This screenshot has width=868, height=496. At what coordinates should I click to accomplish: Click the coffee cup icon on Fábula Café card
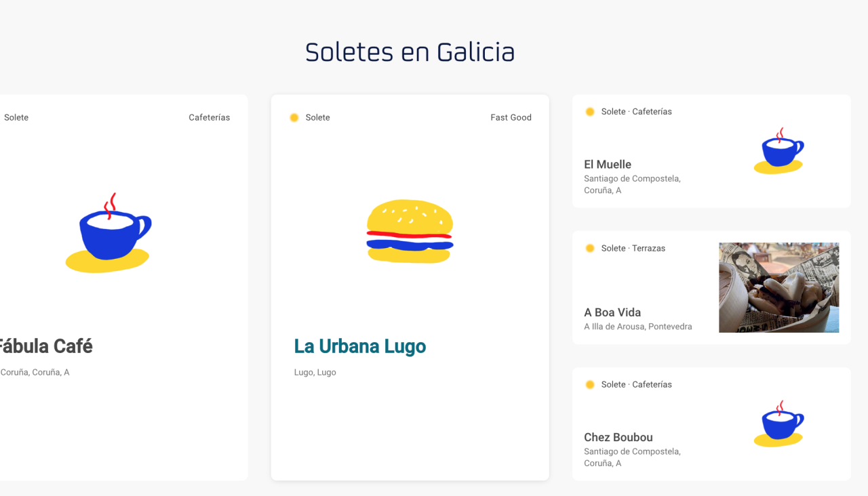pyautogui.click(x=108, y=234)
